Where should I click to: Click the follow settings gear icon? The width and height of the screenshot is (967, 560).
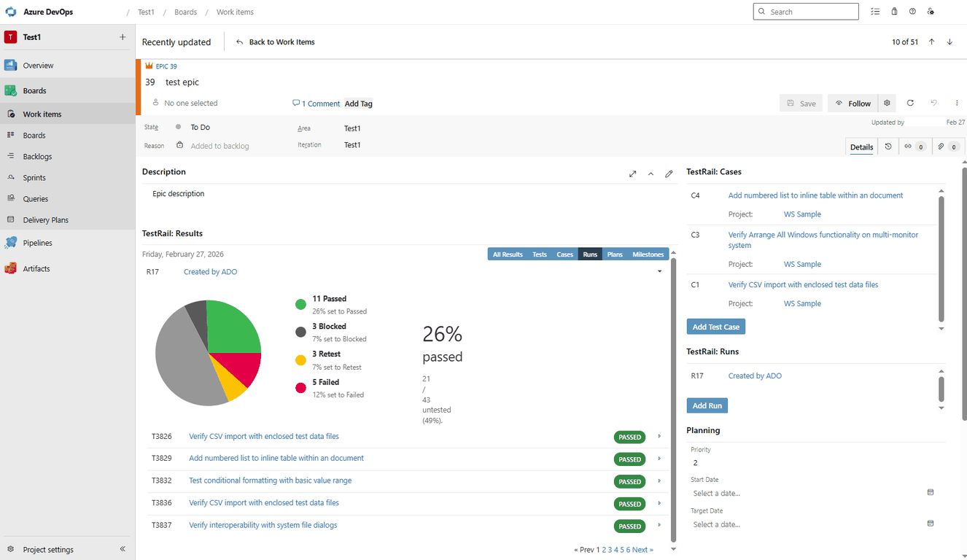[887, 104]
